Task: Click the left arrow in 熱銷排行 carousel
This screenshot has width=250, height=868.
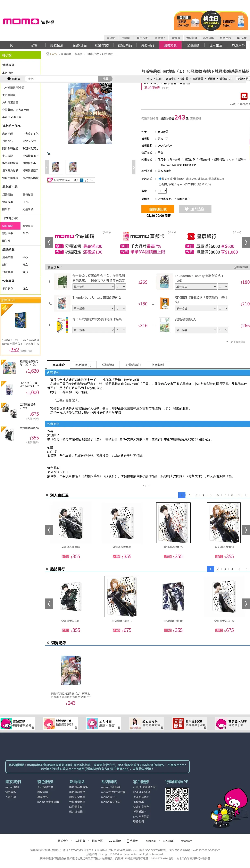Action: pos(49,603)
